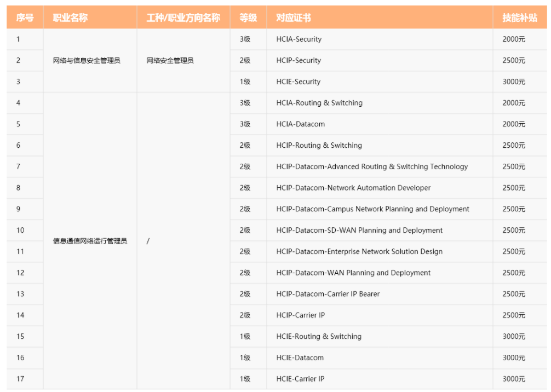551x392 pixels.
Task: Select the 信息通信网络运行管理员 cell
Action: click(90, 241)
